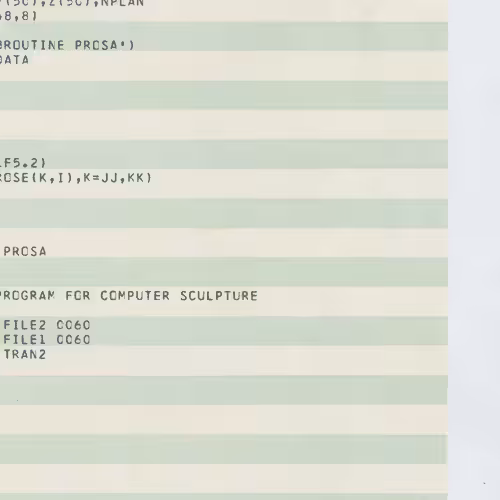Click the F5.2) format text
500x500 pixels.
click(23, 163)
